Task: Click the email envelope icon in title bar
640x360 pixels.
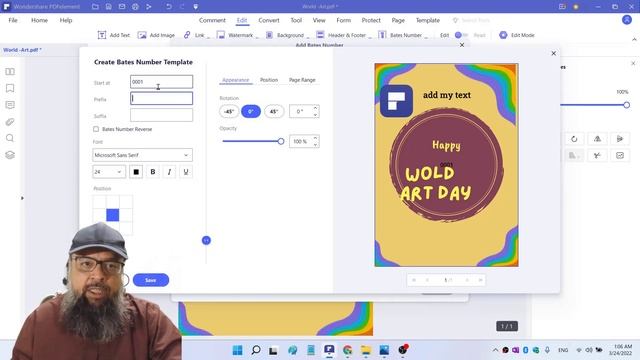Action: [x=122, y=7]
